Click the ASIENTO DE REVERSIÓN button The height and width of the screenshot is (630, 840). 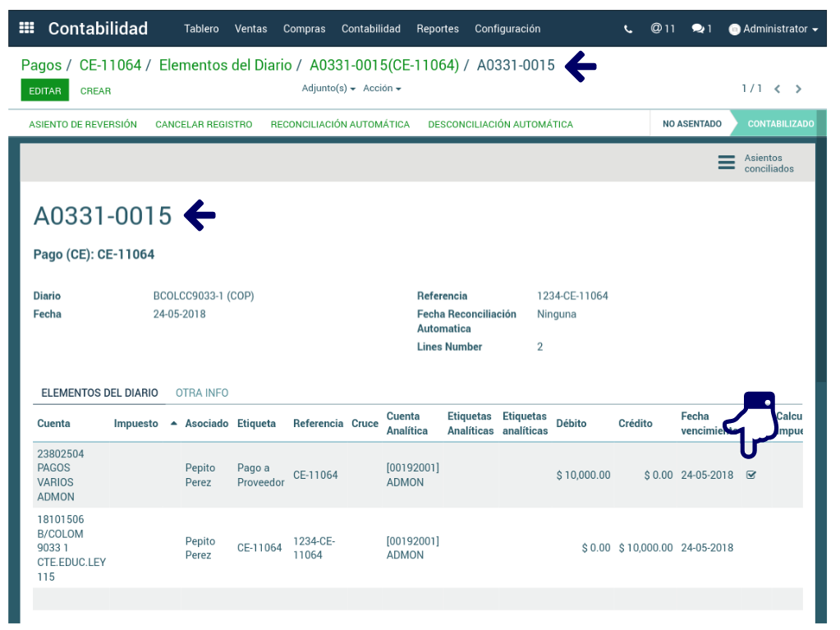point(83,125)
